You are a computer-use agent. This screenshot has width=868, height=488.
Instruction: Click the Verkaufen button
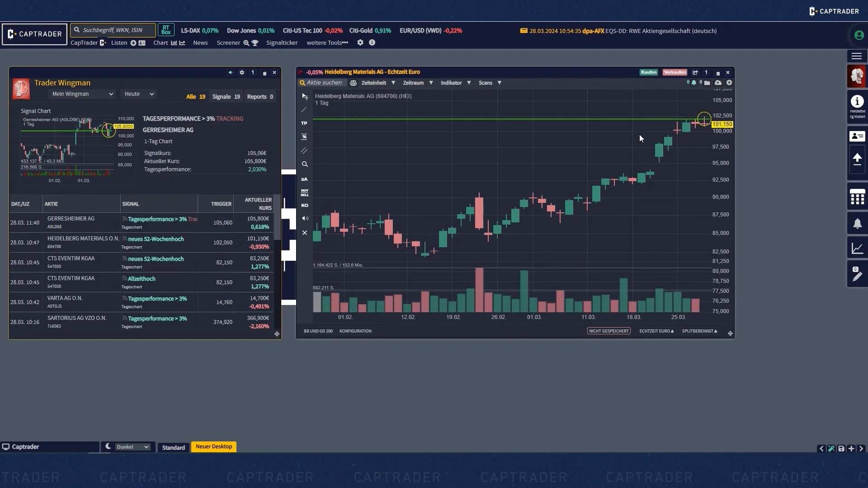tap(675, 72)
